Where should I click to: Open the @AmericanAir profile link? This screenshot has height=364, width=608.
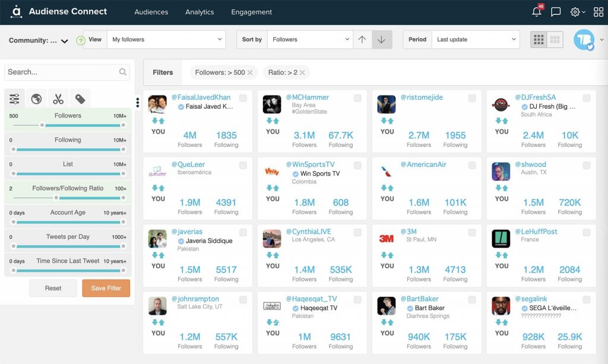(x=423, y=164)
